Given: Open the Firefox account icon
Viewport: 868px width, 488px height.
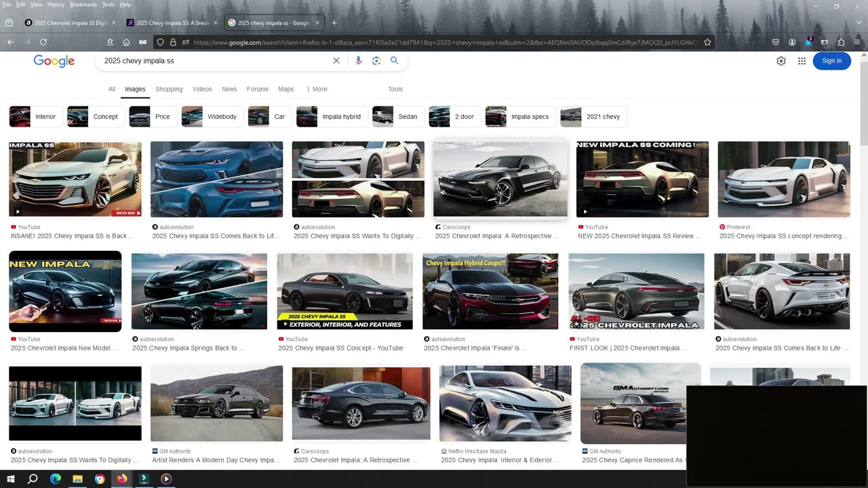Looking at the screenshot, I should [792, 42].
